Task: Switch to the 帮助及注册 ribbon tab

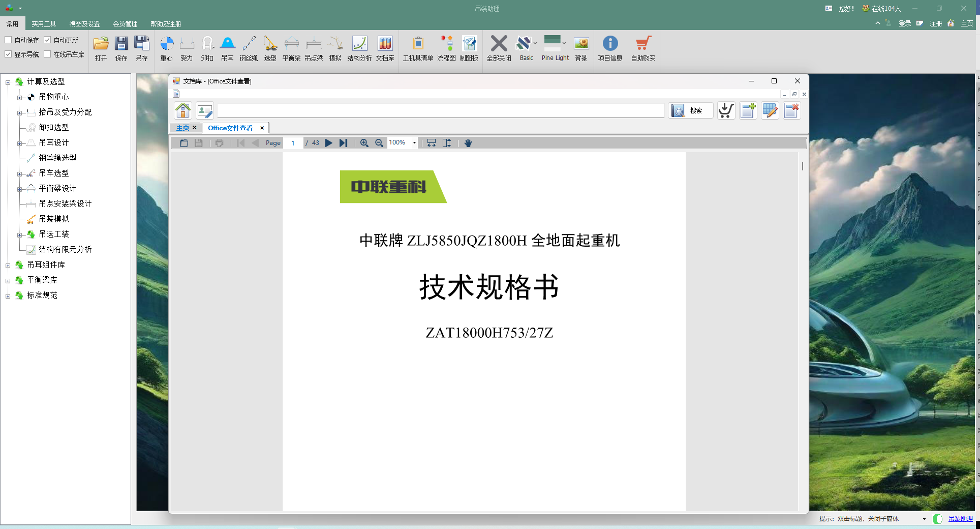Action: pos(166,24)
